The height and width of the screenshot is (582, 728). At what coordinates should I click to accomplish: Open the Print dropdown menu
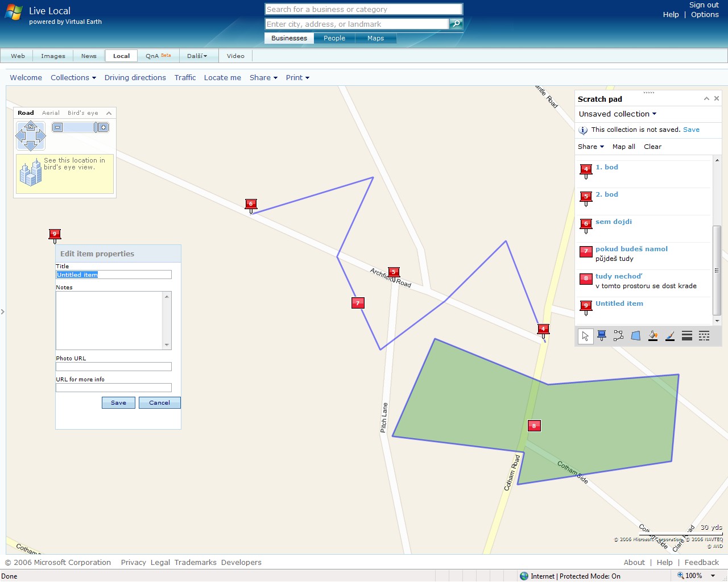[297, 78]
